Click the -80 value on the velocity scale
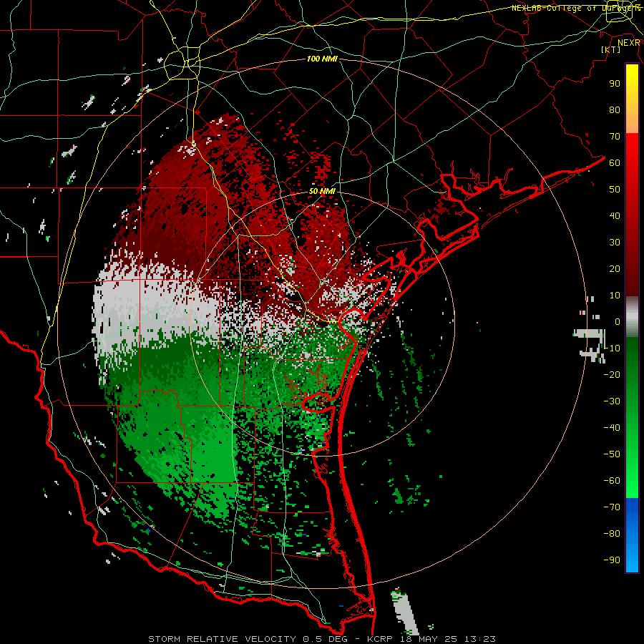 612,534
